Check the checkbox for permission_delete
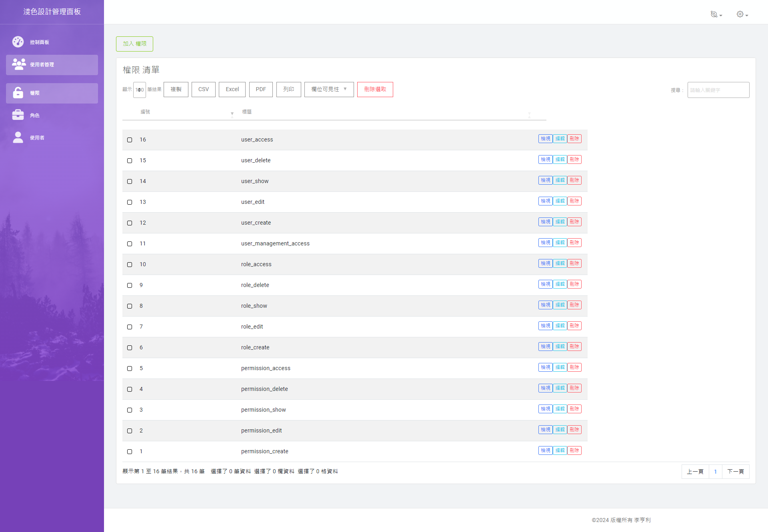 (x=129, y=389)
